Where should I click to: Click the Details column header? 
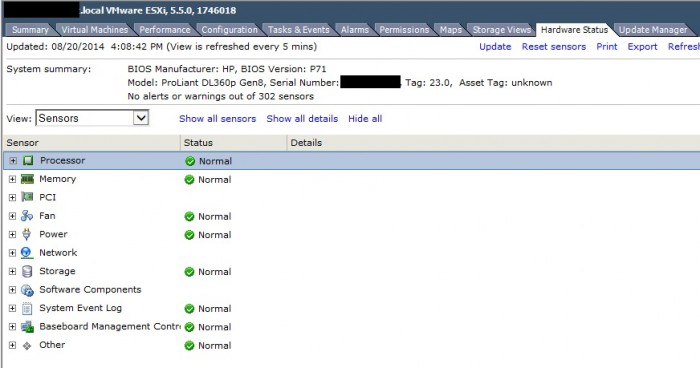point(493,143)
